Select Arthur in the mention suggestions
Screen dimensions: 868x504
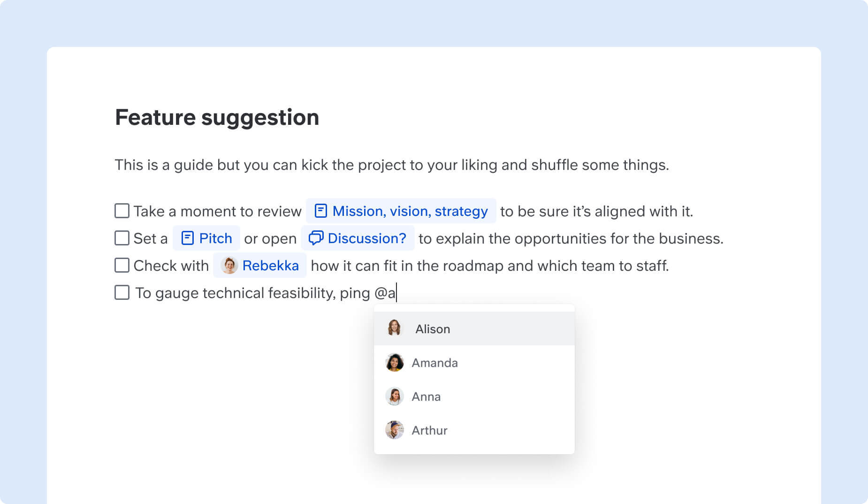pos(474,430)
